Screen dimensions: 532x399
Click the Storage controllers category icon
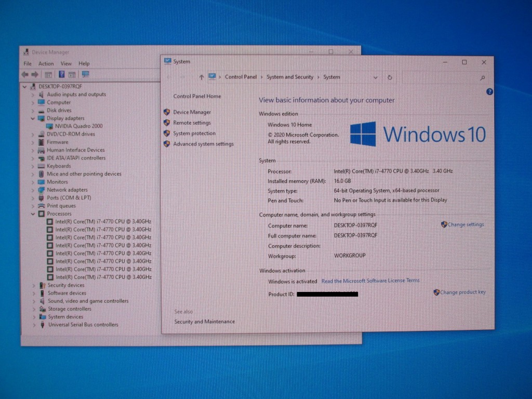pos(43,309)
